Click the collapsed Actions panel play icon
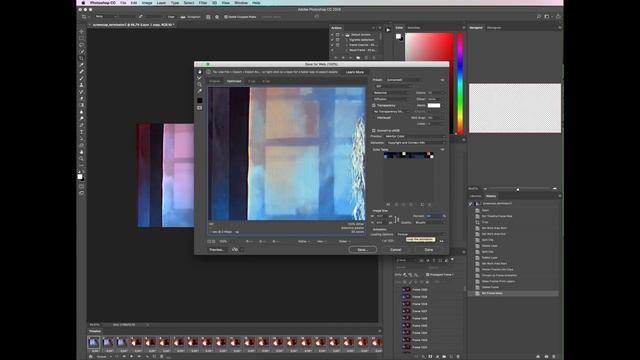Image resolution: width=640 pixels, height=360 pixels. 388,30
